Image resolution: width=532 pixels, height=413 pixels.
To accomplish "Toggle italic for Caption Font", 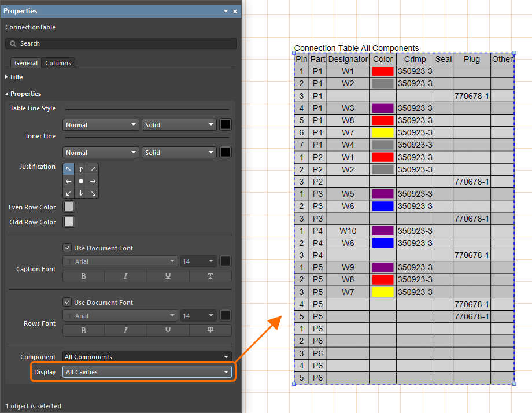I will tap(125, 276).
